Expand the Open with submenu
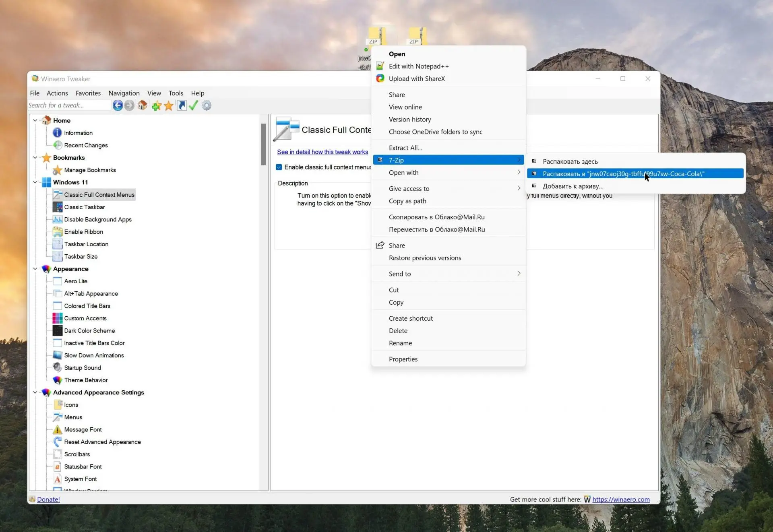The height and width of the screenshot is (532, 773). (x=449, y=172)
